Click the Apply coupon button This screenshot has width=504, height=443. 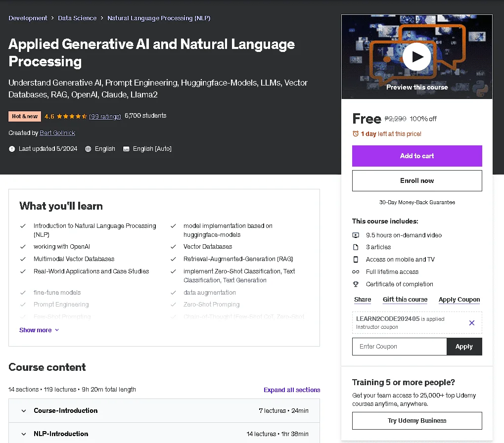(x=464, y=346)
